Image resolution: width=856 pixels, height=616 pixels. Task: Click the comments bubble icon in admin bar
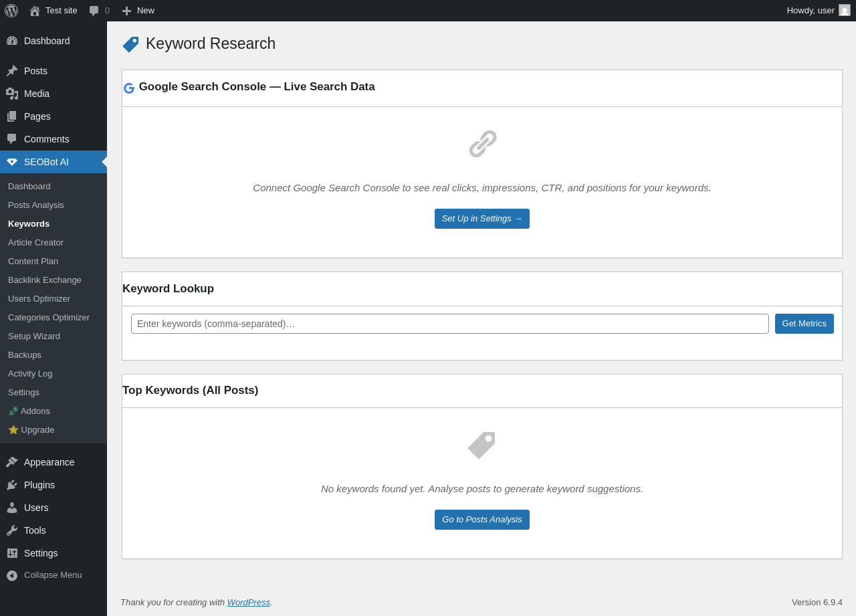click(94, 11)
